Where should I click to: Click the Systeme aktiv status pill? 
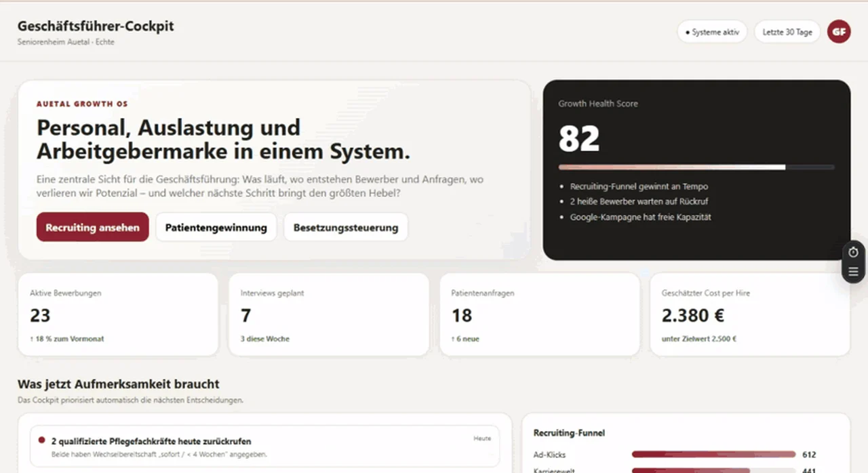712,32
